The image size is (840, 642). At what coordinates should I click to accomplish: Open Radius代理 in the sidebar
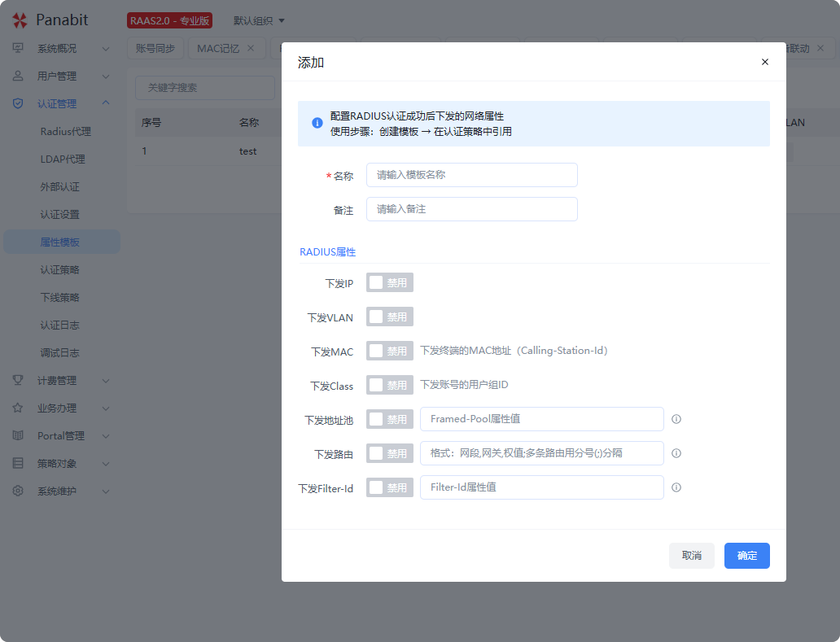(65, 131)
